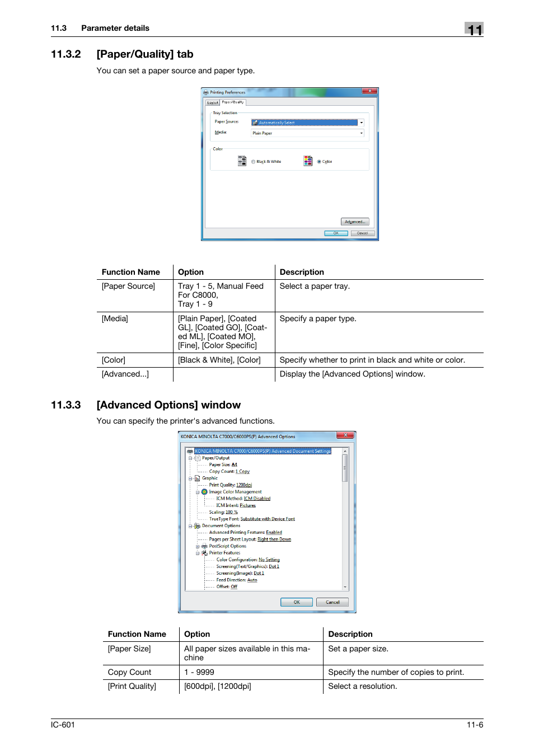Click the Printer Features icon in tree
This screenshot has height=756, width=534.
coord(204,553)
